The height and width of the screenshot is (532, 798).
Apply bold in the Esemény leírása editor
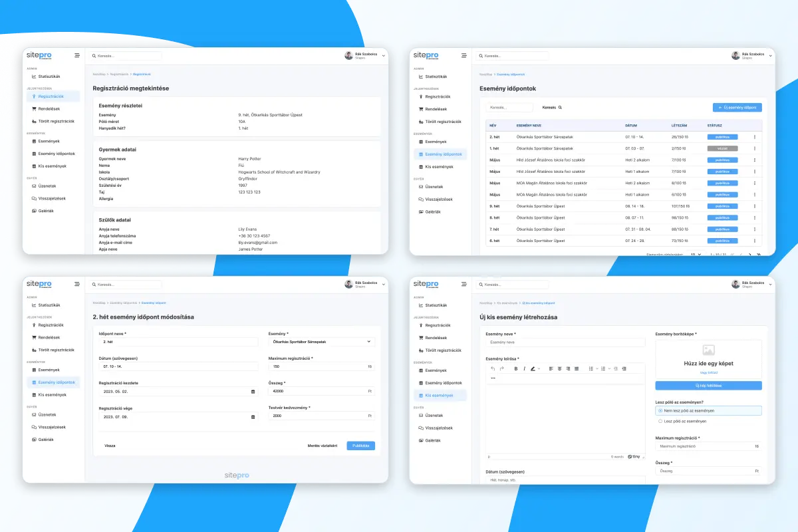click(x=516, y=368)
